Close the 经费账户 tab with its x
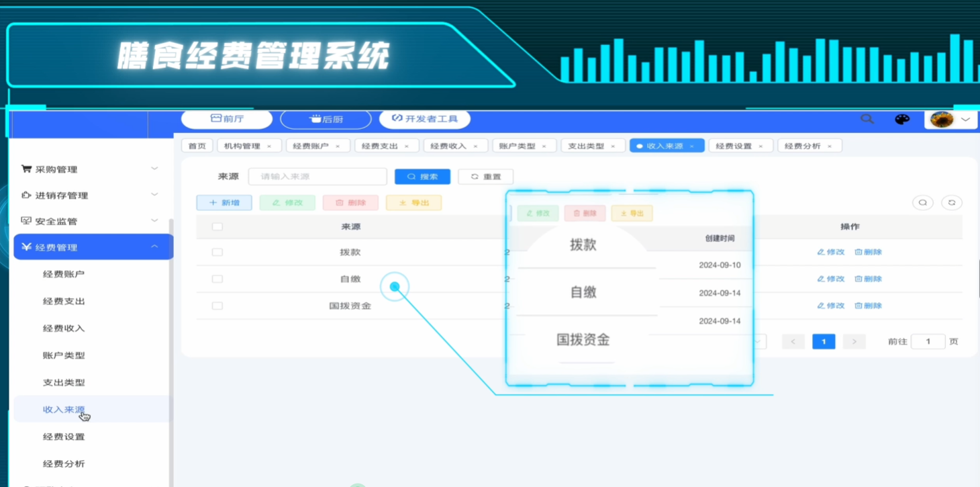980x487 pixels. click(338, 146)
